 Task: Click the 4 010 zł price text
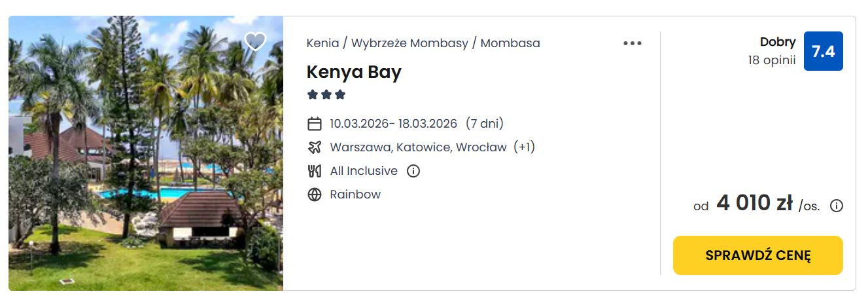[x=755, y=204]
